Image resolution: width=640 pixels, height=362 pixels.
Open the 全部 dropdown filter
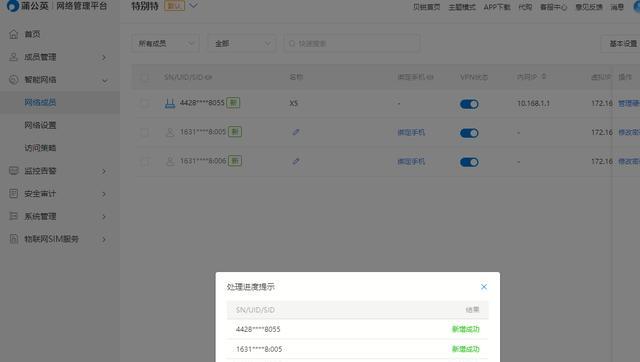coord(242,43)
